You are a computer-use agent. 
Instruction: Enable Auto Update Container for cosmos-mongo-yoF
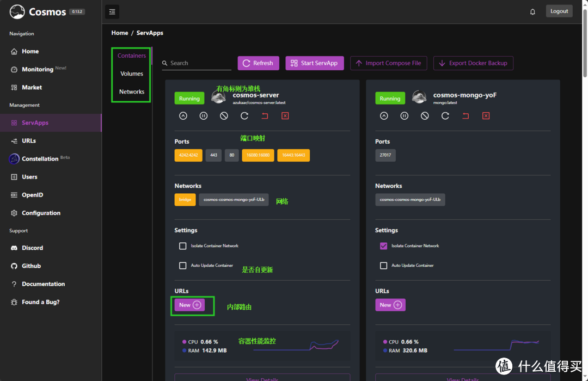pyautogui.click(x=383, y=266)
